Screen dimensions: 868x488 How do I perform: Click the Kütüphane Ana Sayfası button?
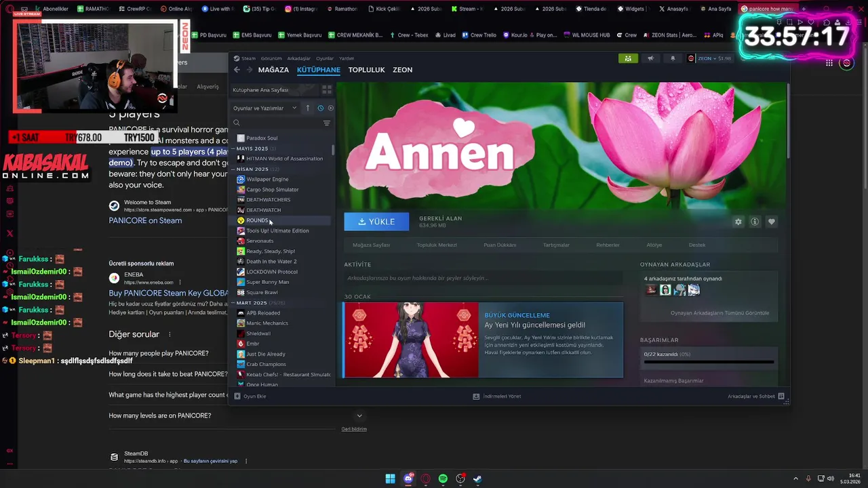(x=274, y=89)
